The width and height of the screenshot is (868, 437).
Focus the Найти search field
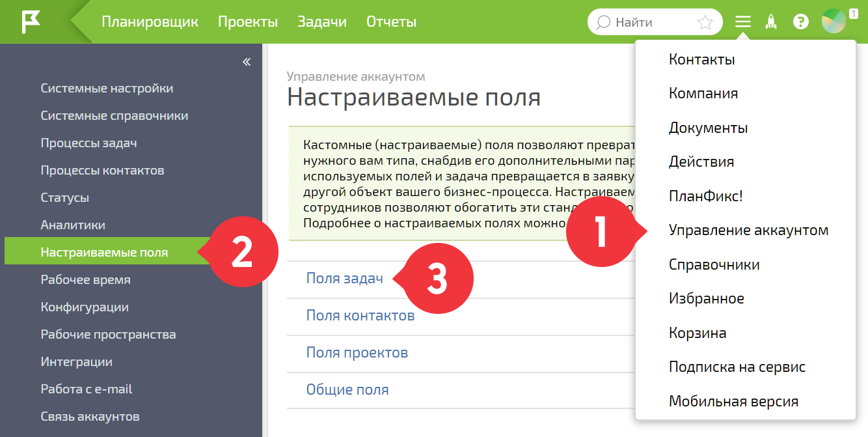coord(655,22)
